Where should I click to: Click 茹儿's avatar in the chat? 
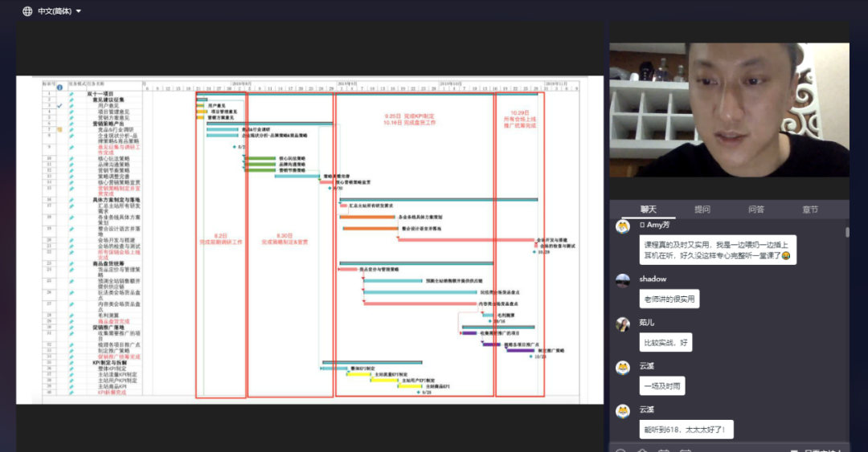click(623, 324)
